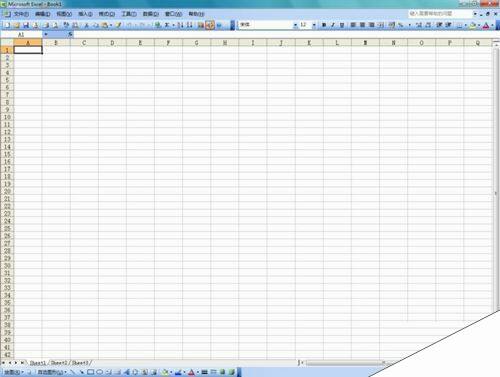The width and height of the screenshot is (500, 377).
Task: Sort descending with the Z-A icon
Action: point(189,25)
